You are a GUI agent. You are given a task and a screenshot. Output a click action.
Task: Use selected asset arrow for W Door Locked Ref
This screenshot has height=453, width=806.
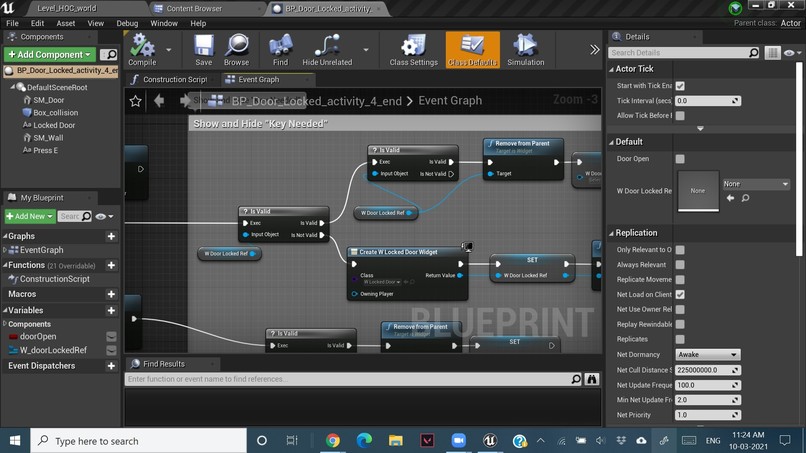(730, 198)
